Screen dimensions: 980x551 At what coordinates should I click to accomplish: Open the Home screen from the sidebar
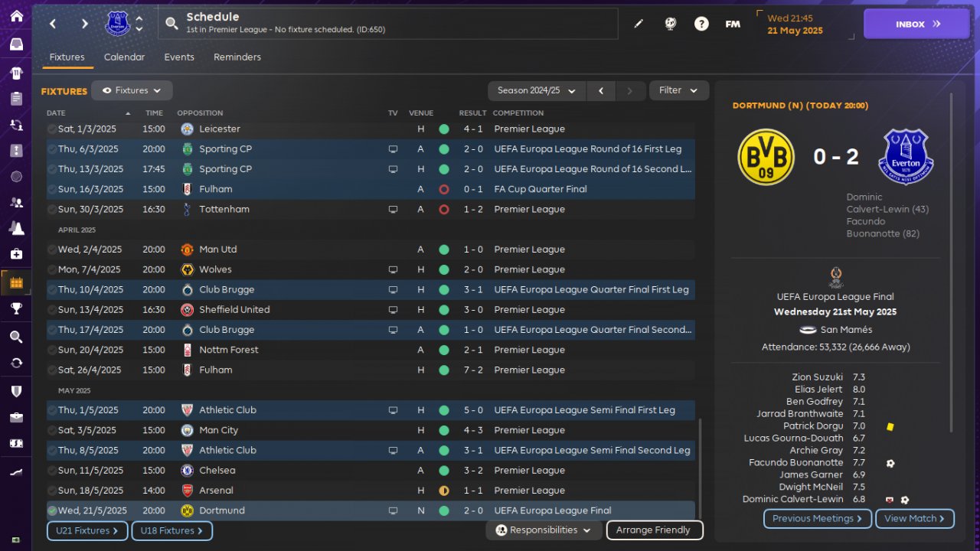(16, 16)
